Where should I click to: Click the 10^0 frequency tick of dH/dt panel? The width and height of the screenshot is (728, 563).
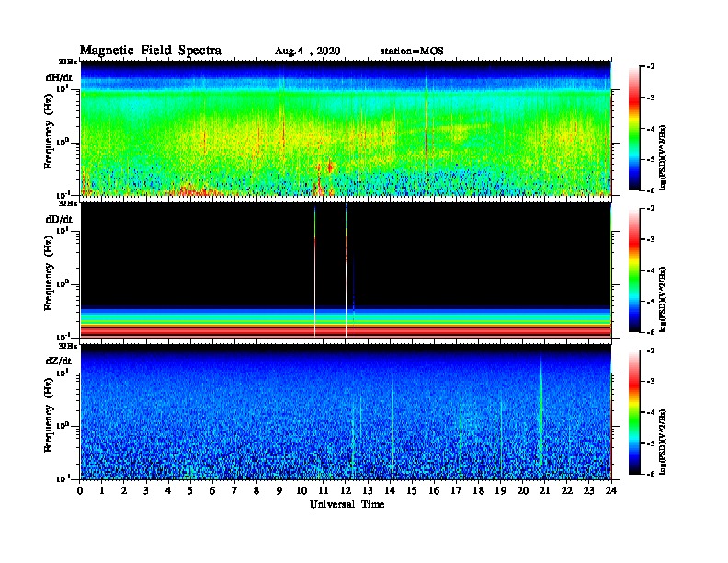tap(63, 142)
